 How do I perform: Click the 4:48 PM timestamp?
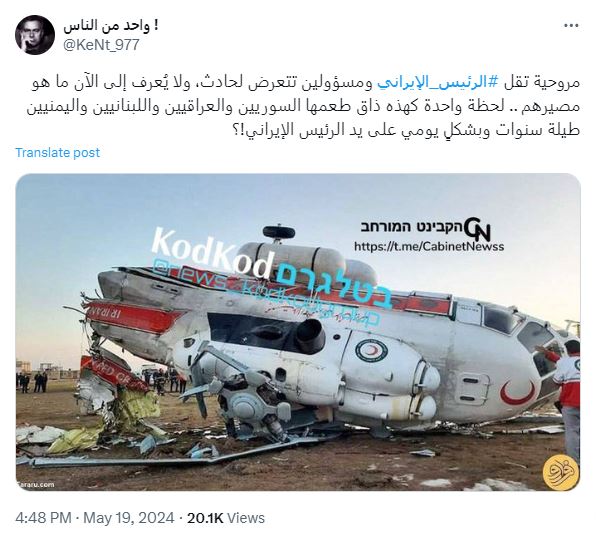click(43, 518)
